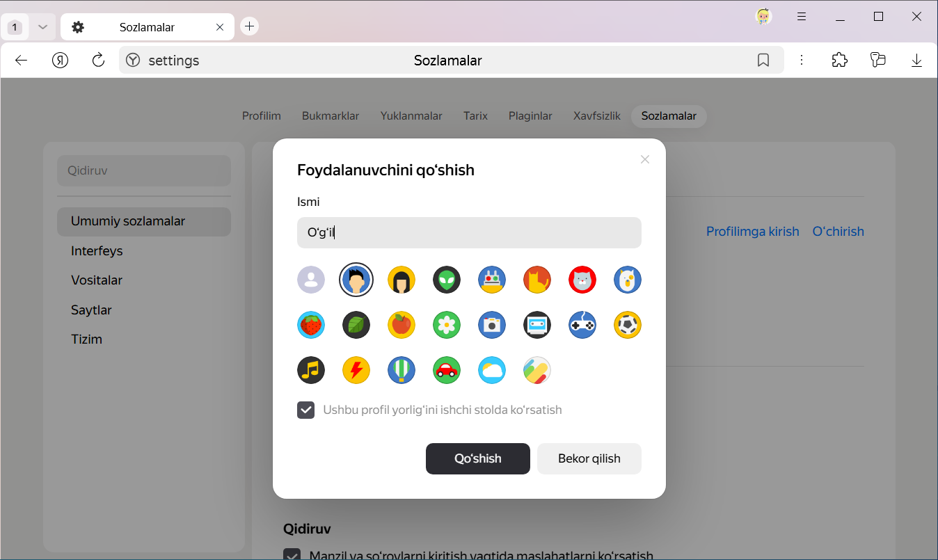Viewport: 938px width, 560px height.
Task: Select the lightning bolt avatar
Action: [x=356, y=370]
